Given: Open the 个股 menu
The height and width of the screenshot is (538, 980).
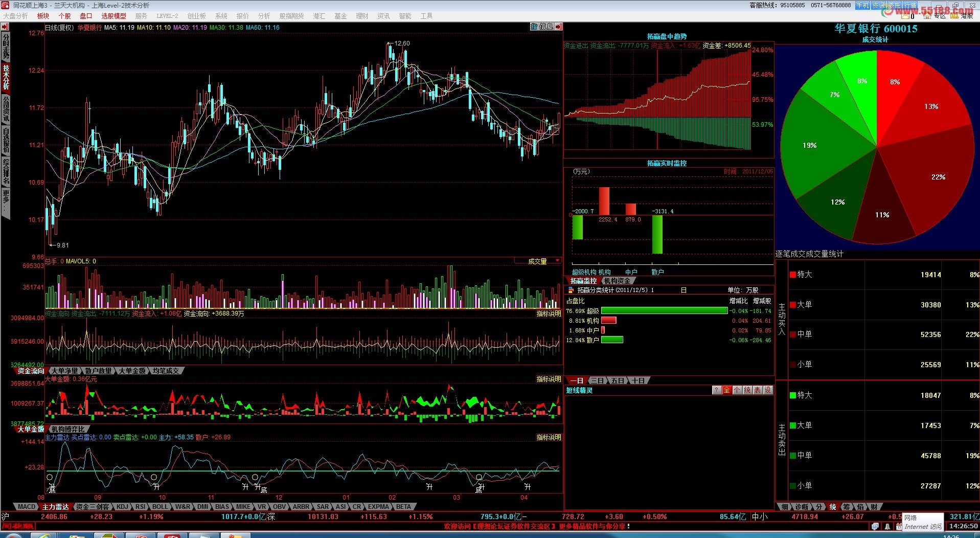Looking at the screenshot, I should tap(65, 16).
